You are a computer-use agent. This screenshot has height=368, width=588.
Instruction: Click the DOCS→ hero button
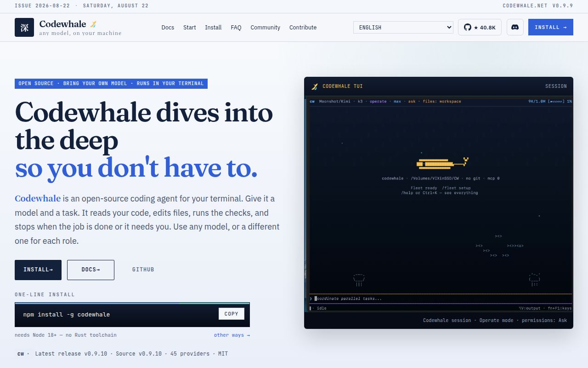point(90,270)
